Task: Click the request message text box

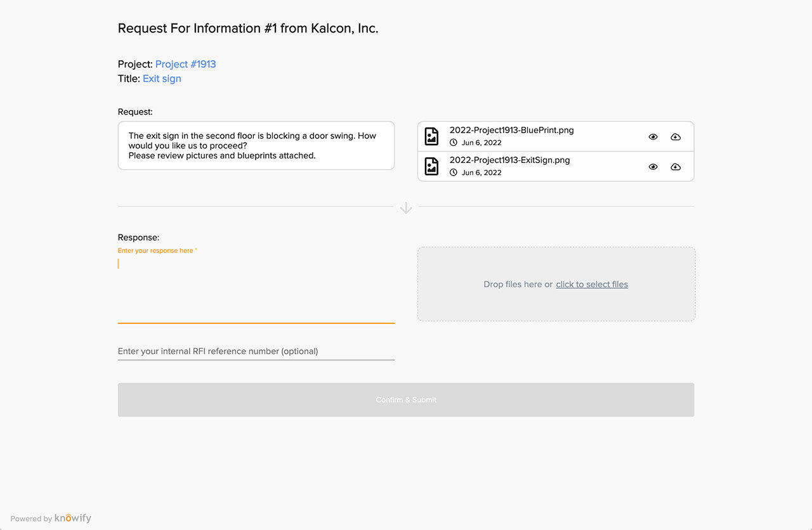Action: click(x=256, y=146)
